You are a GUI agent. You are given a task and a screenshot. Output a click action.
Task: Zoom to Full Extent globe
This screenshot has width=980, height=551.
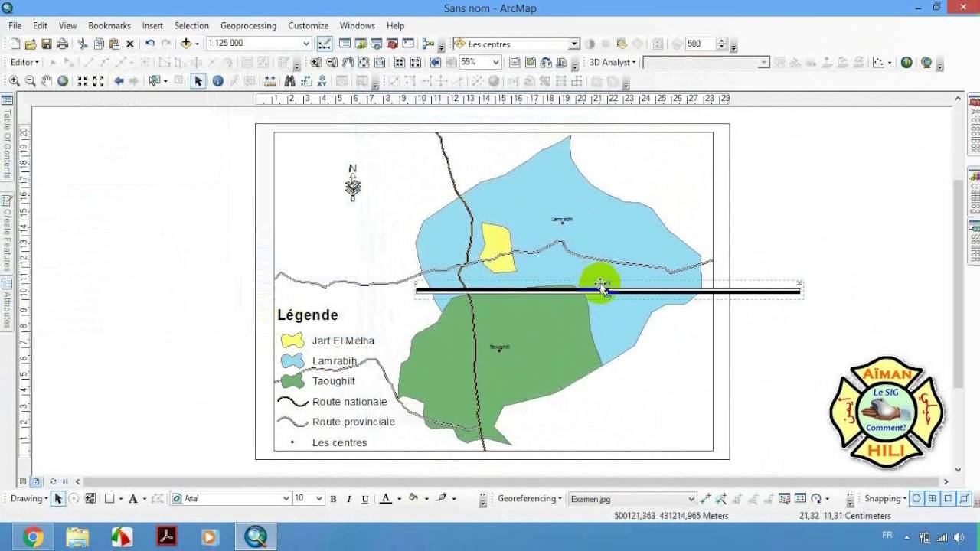[63, 81]
